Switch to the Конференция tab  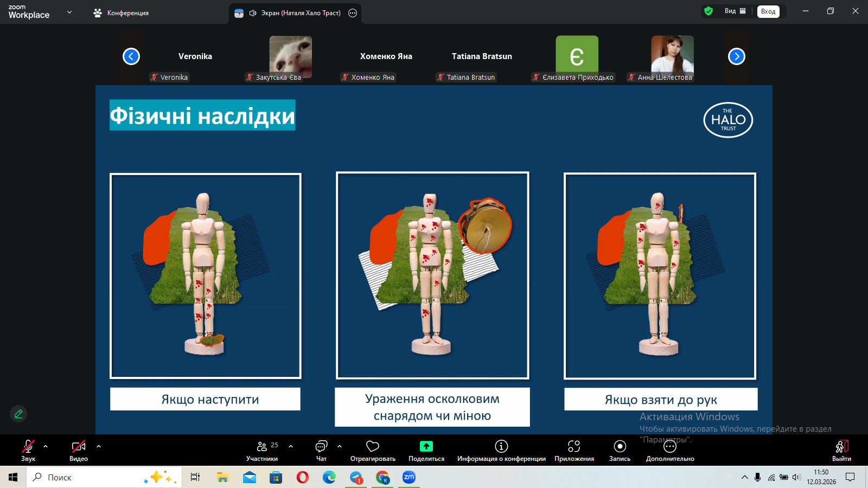[x=122, y=13]
